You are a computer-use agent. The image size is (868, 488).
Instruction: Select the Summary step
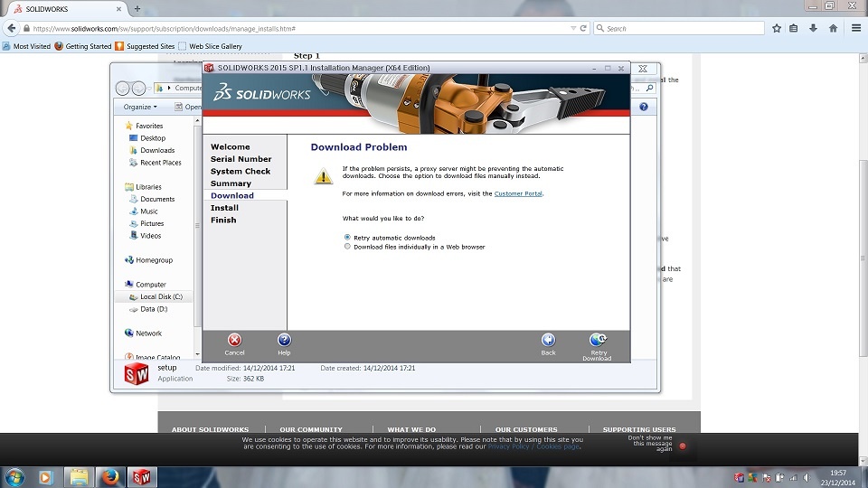click(231, 183)
